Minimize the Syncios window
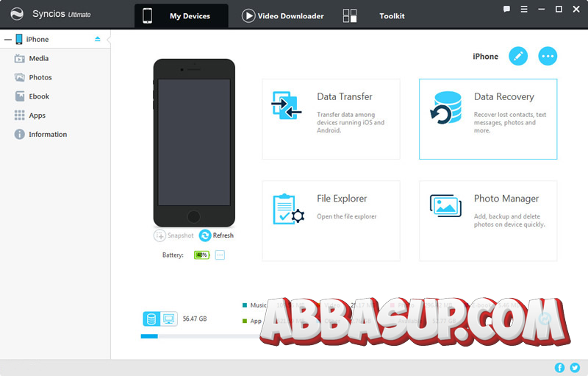Viewport: 588px width, 376px height. 541,9
